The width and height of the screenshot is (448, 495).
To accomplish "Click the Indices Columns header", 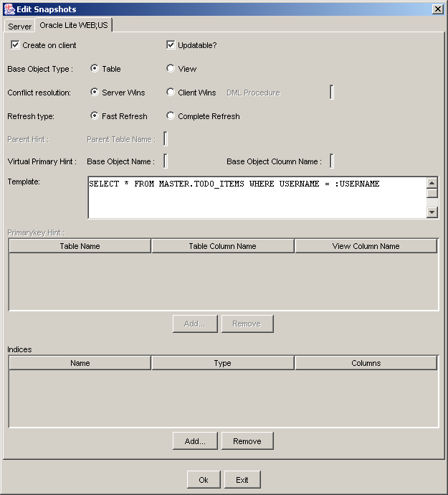I will 366,363.
